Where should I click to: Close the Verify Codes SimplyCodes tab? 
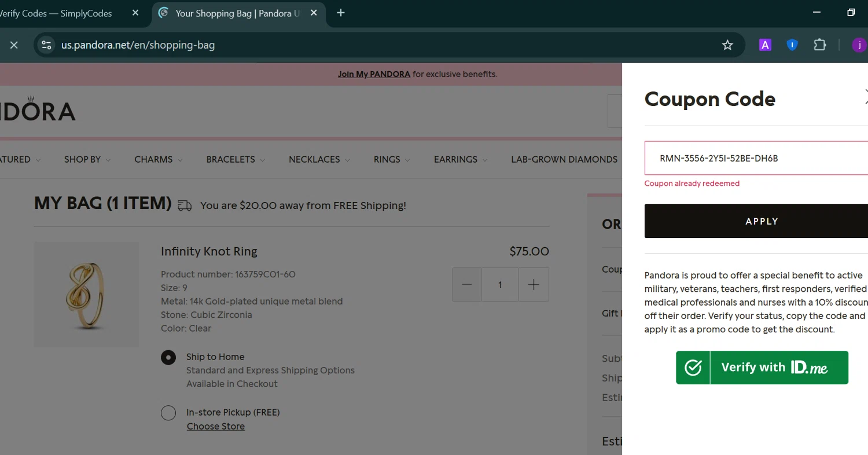pos(135,13)
